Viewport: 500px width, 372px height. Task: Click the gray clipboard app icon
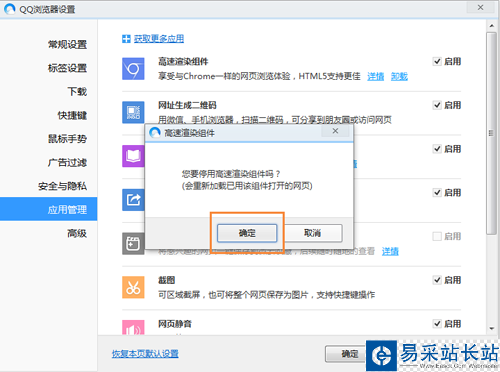133,244
